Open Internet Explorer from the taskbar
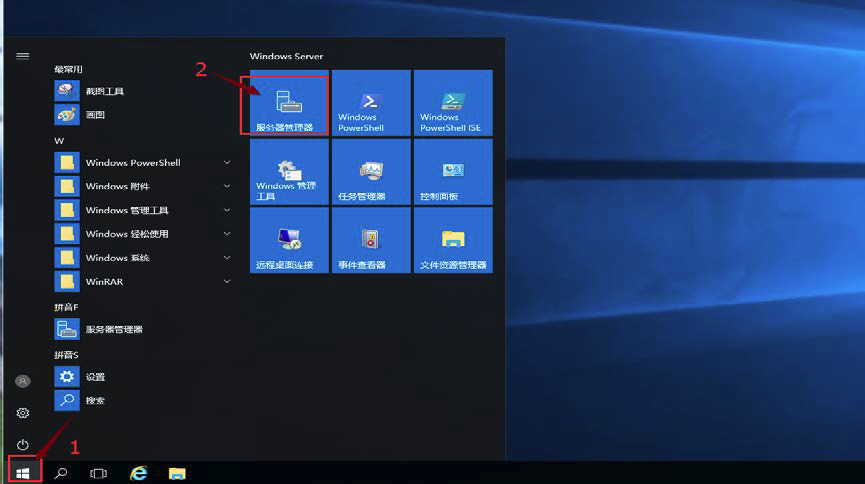Viewport: 865px width, 484px height. [x=138, y=473]
